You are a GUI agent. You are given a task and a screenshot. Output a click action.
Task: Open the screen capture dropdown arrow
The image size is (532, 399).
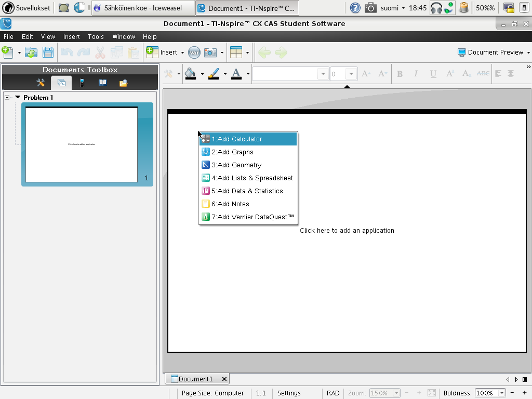coord(222,52)
